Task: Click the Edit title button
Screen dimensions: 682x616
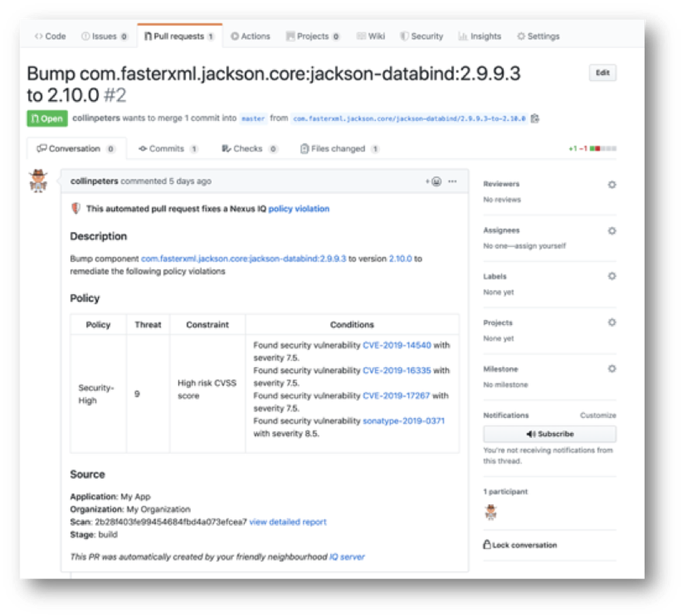Action: pyautogui.click(x=602, y=72)
